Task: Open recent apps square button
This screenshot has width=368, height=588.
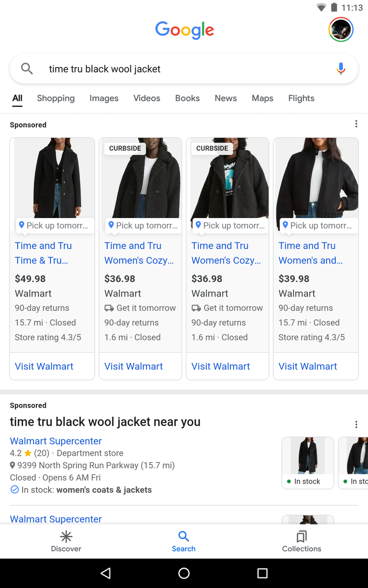Action: point(263,573)
